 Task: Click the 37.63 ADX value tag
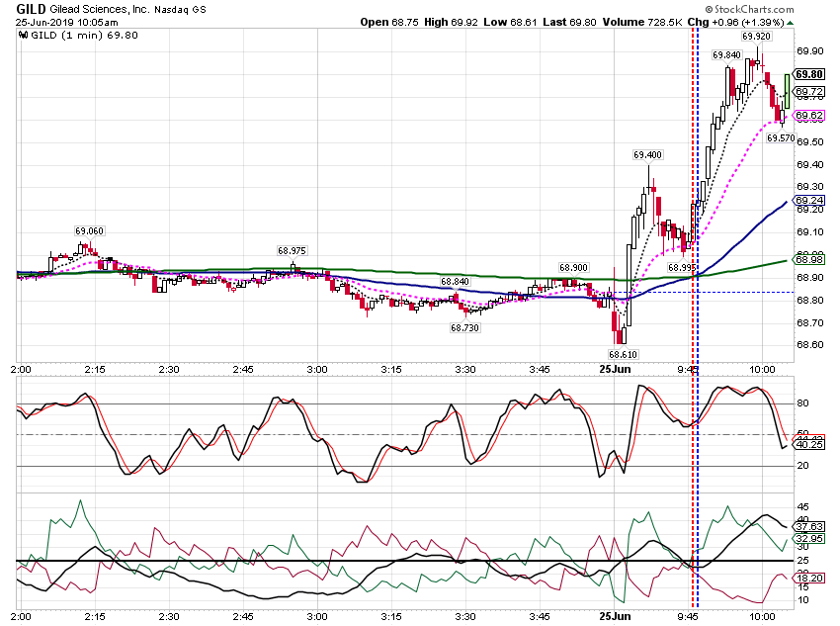tap(809, 527)
